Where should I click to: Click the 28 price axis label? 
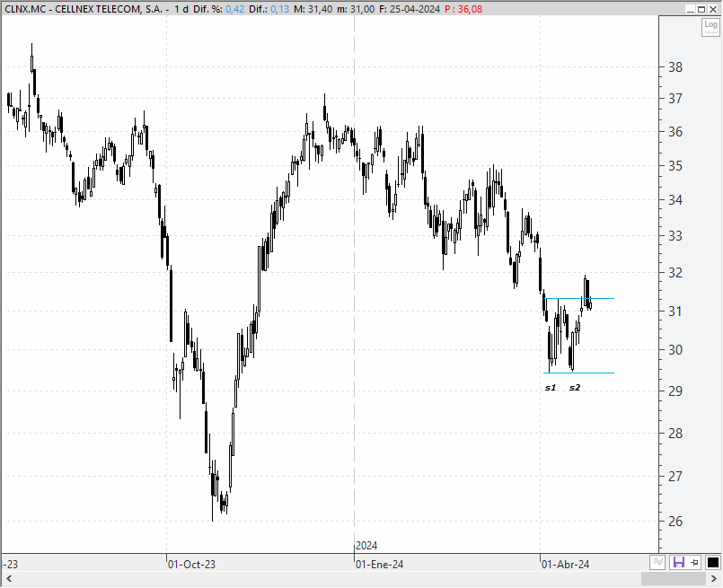675,434
